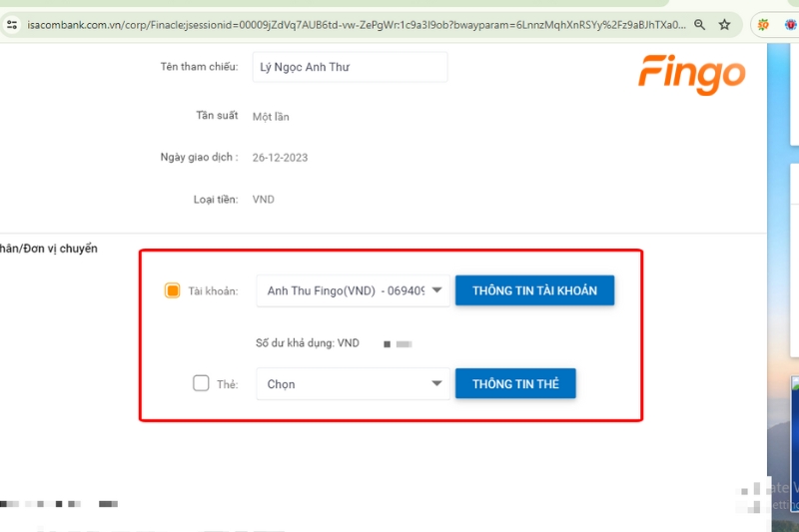This screenshot has width=799, height=532.
Task: Click the 'VND' currency value
Action: coord(263,199)
